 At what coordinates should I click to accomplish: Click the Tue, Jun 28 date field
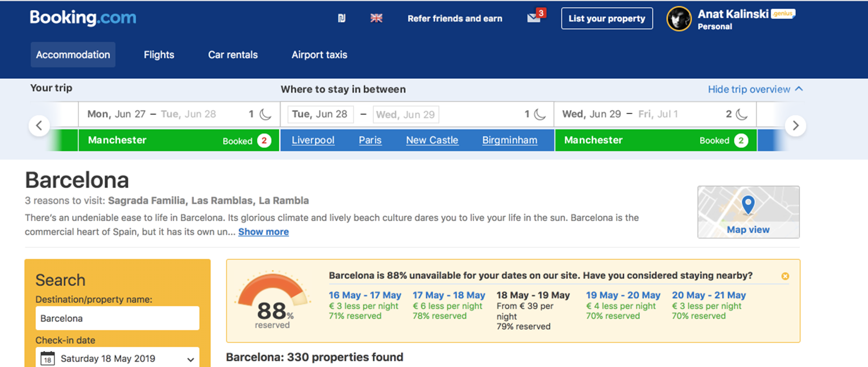click(320, 114)
